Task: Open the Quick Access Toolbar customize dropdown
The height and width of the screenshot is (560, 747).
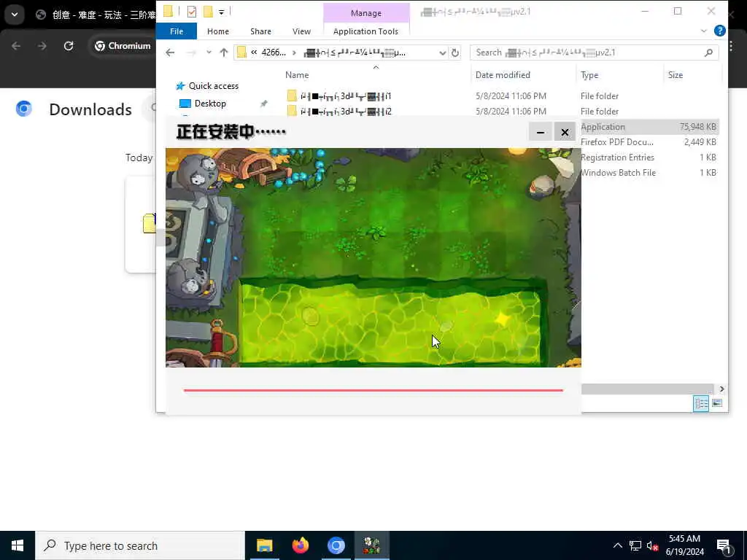Action: pos(222,12)
